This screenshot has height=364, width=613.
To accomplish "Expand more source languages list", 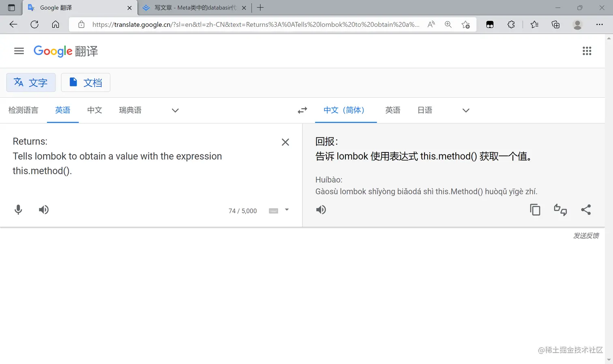I will [175, 110].
